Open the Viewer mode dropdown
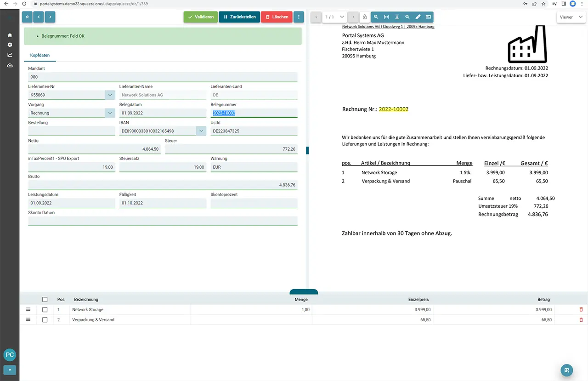The height and width of the screenshot is (381, 588). click(571, 17)
